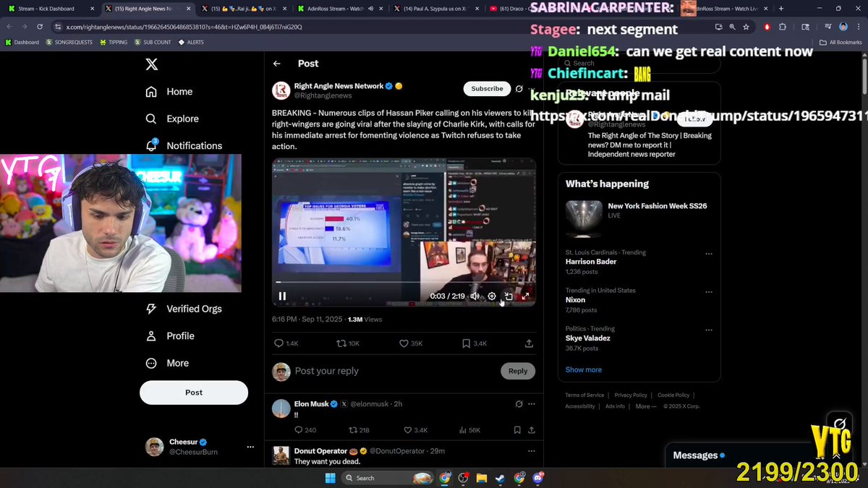The width and height of the screenshot is (868, 488).
Task: Go back using the Post header arrow
Action: coord(277,64)
